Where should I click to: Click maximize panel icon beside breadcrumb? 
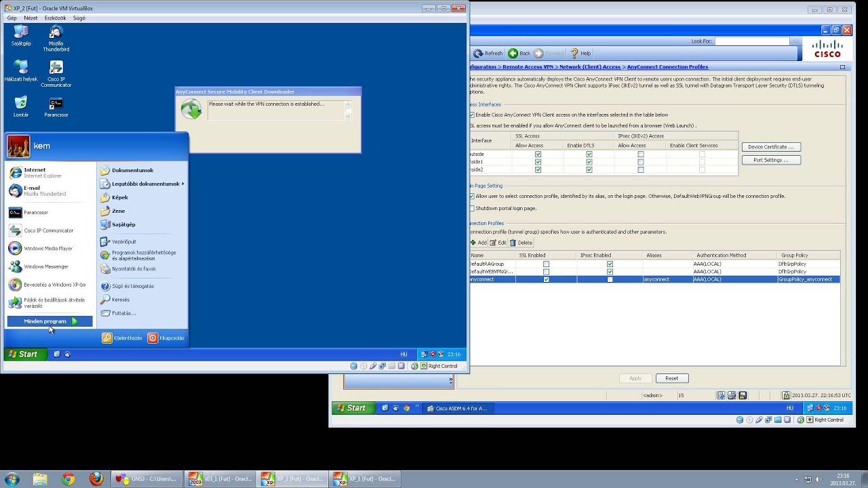(842, 67)
